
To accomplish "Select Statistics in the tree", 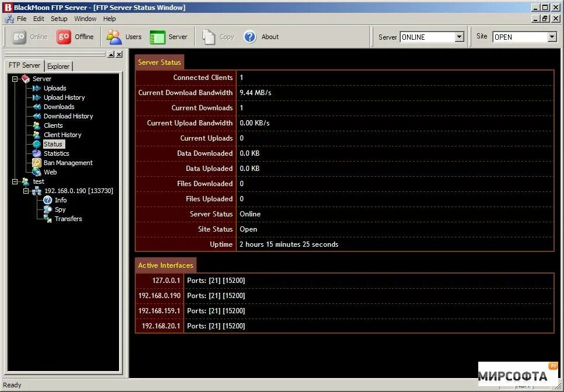I will tap(57, 153).
